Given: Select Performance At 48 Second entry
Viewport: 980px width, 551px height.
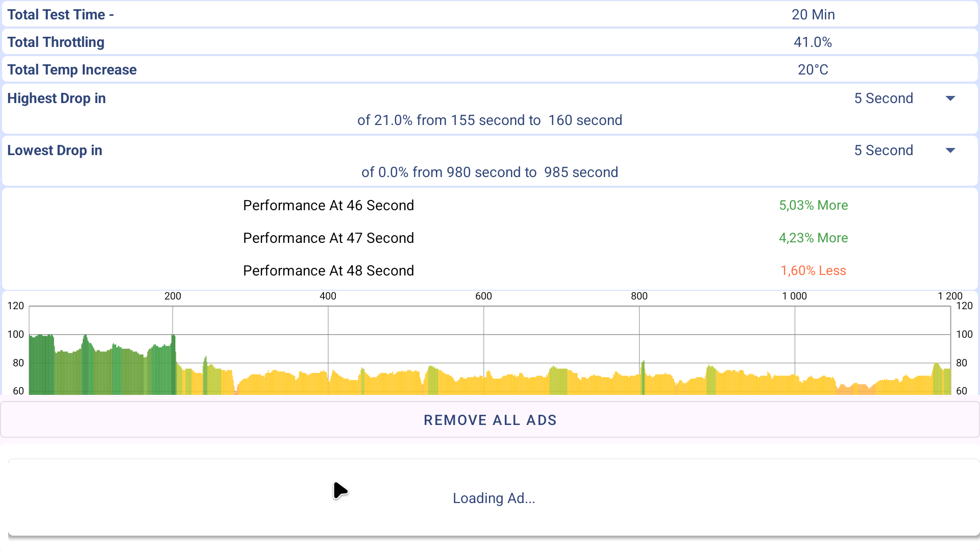Looking at the screenshot, I should (328, 270).
